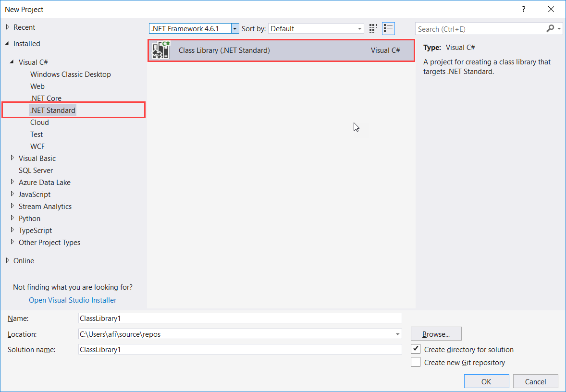The height and width of the screenshot is (392, 566).
Task: Enable Create new Git repository checkbox
Action: [416, 362]
